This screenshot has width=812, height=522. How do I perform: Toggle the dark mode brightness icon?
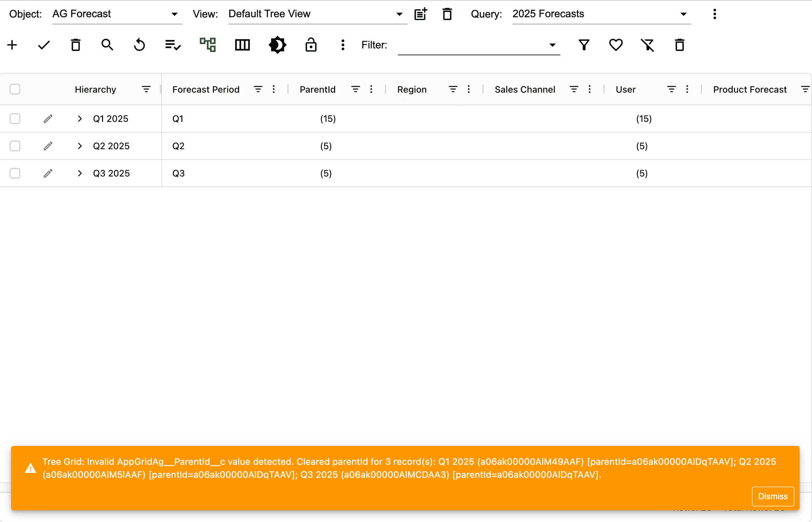(277, 45)
